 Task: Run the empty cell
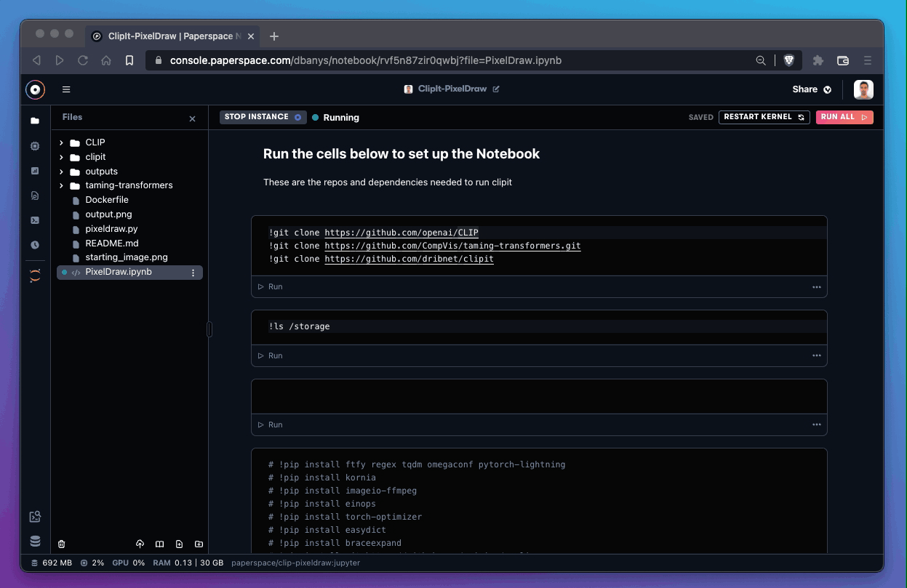click(x=271, y=425)
